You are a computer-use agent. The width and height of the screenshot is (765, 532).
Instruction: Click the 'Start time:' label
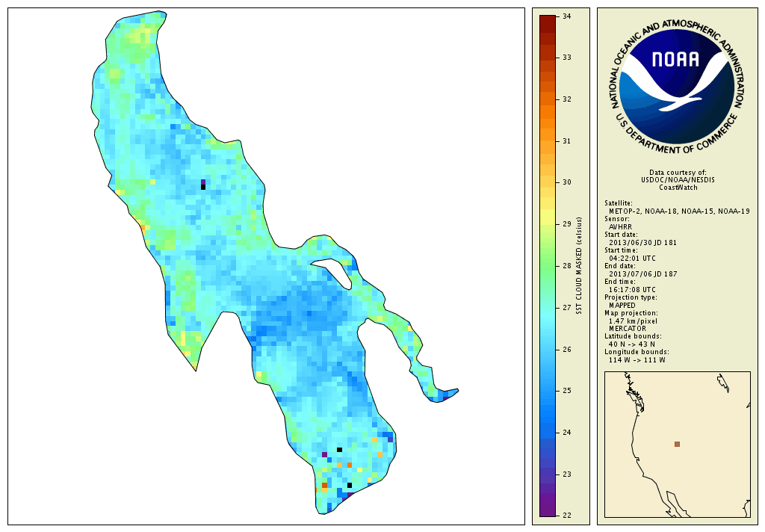621,250
